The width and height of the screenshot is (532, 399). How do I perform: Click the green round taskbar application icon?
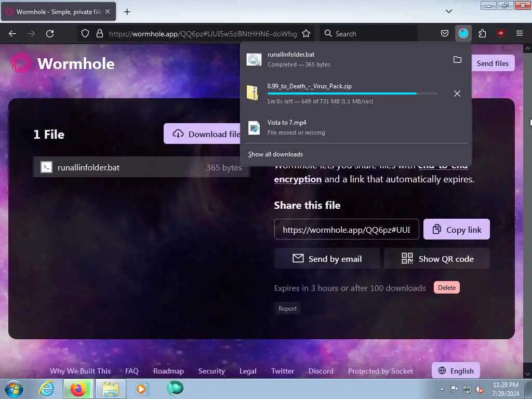175,388
